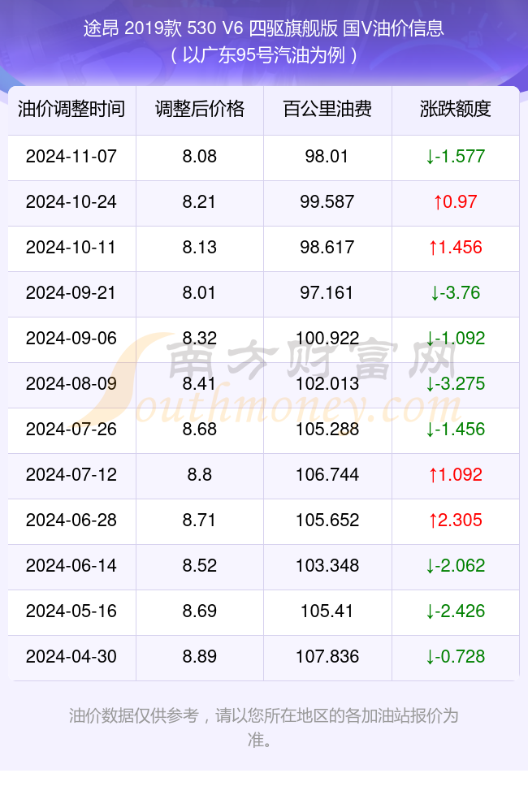Click the 调整后价格 column header
Viewport: 528px width, 812px height.
point(200,110)
